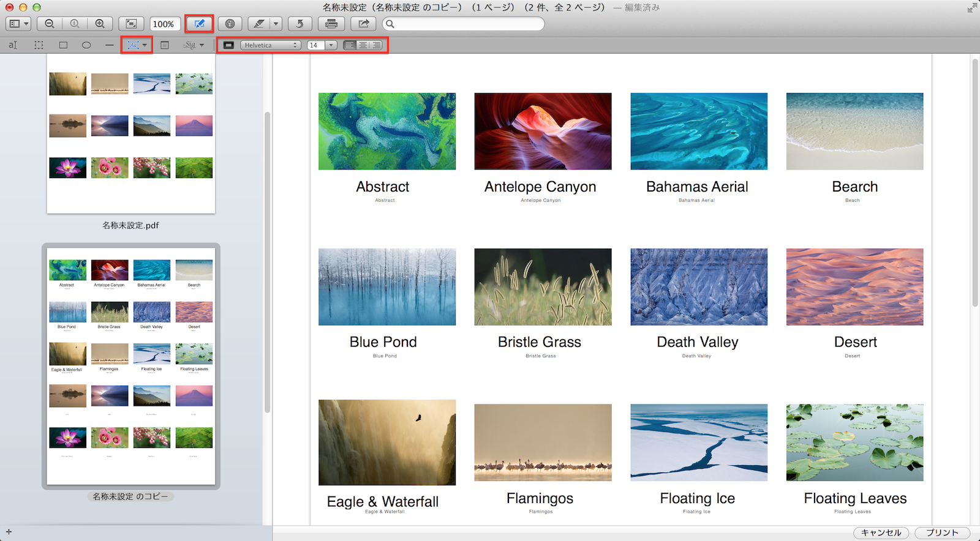This screenshot has width=980, height=541.
Task: Expand the font size 14 dropdown
Action: coord(331,45)
